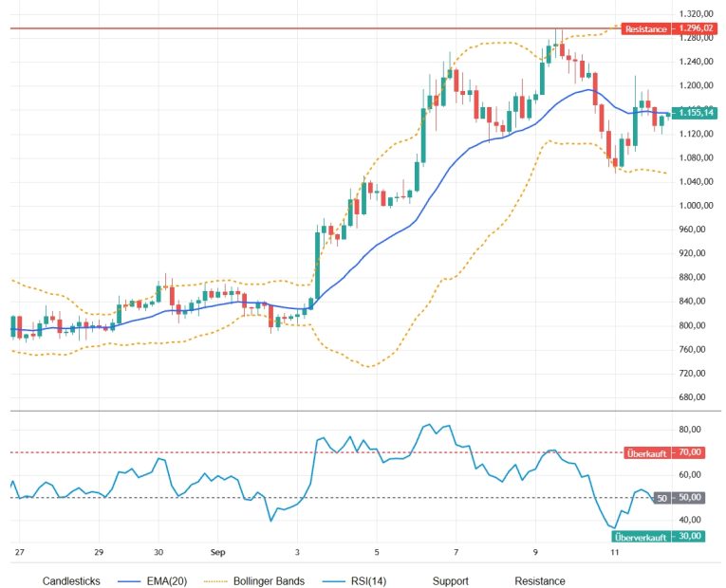Click the red Resistance price label
The height and width of the screenshot is (588, 726).
pyautogui.click(x=646, y=28)
